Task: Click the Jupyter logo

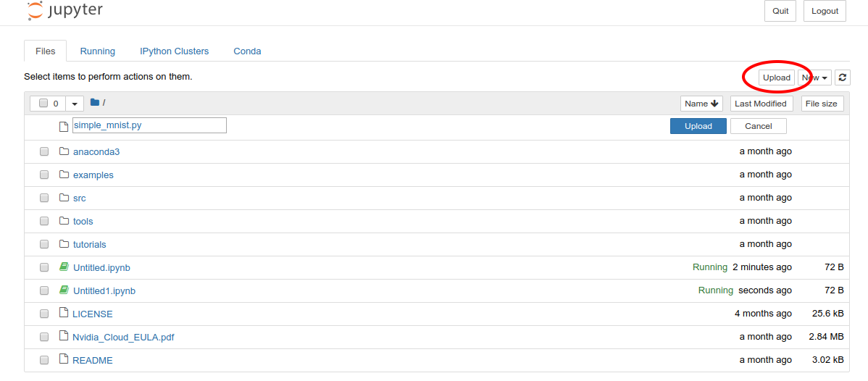Action: click(64, 10)
